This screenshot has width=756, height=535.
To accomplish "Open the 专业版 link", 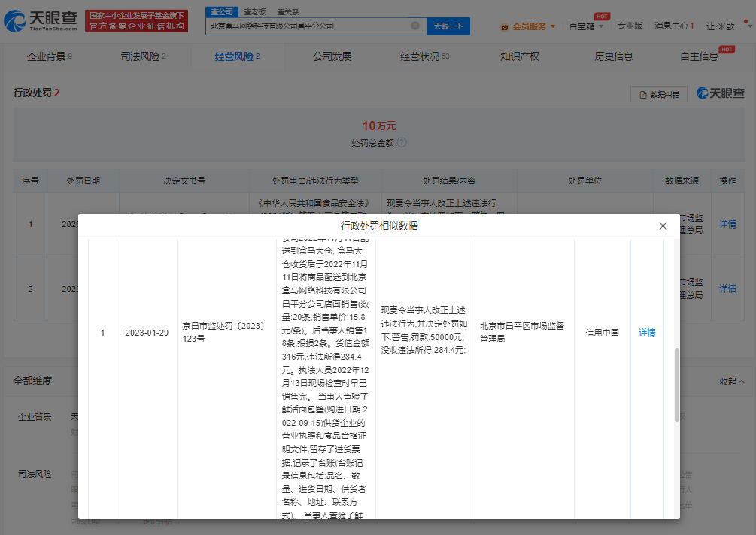I will click(630, 26).
